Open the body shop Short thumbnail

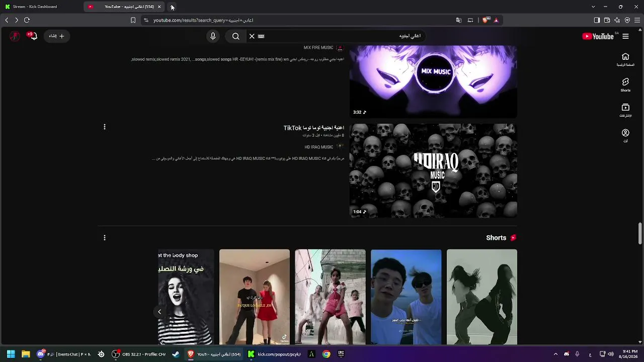click(x=186, y=297)
